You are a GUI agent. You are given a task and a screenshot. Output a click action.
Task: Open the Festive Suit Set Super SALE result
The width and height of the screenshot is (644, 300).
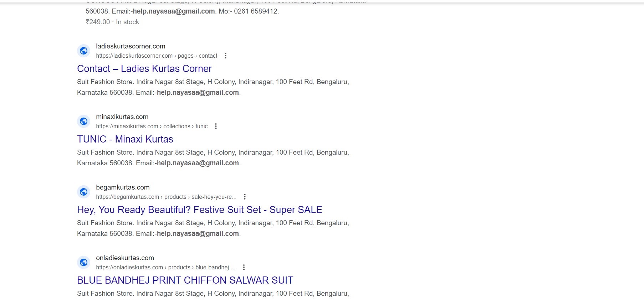coord(200,210)
